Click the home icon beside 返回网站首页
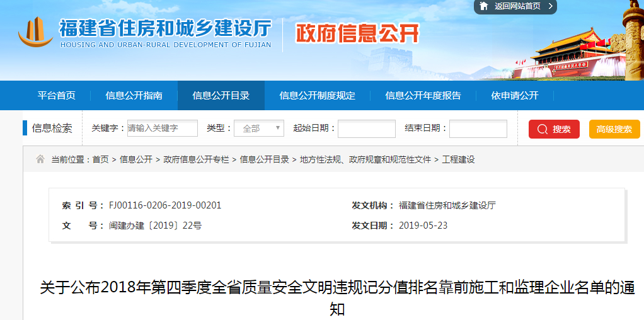The width and height of the screenshot is (644, 320). [x=483, y=6]
